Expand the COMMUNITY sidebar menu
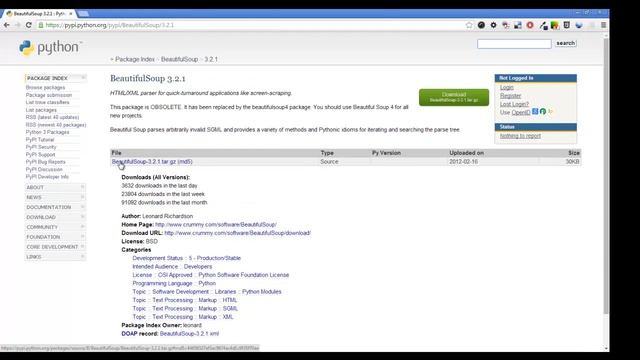640x360 pixels. [x=56, y=227]
